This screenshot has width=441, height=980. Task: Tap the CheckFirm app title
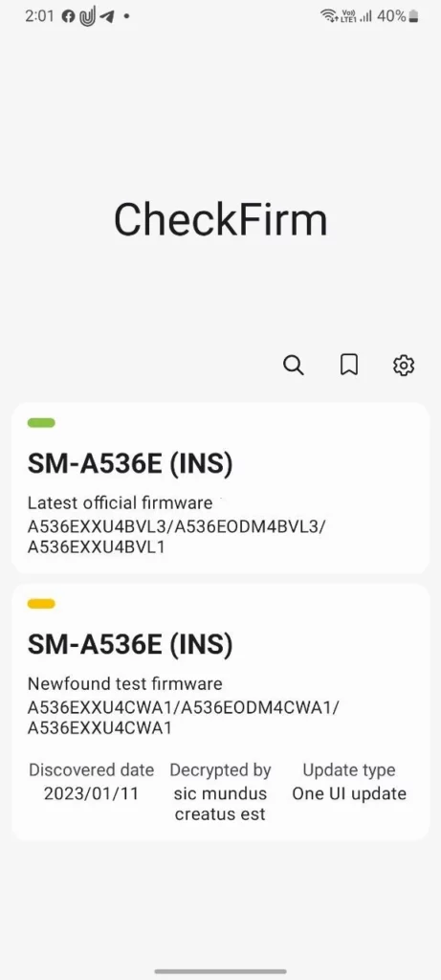[220, 219]
